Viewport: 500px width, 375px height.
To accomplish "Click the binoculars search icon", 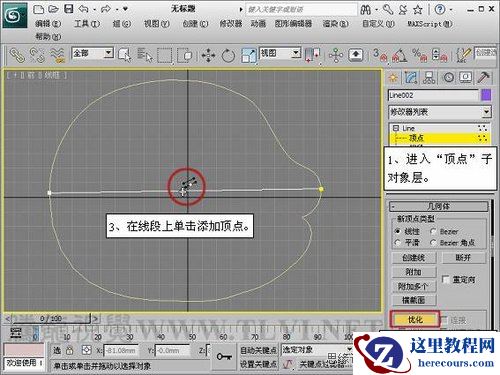I will point(366,10).
